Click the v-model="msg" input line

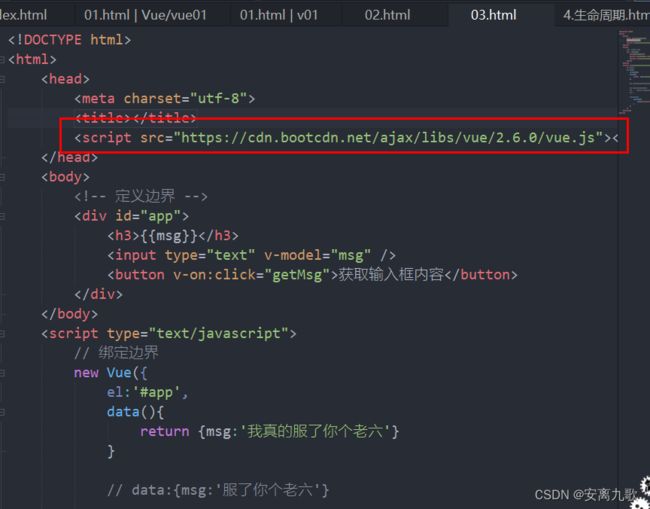[x=251, y=255]
